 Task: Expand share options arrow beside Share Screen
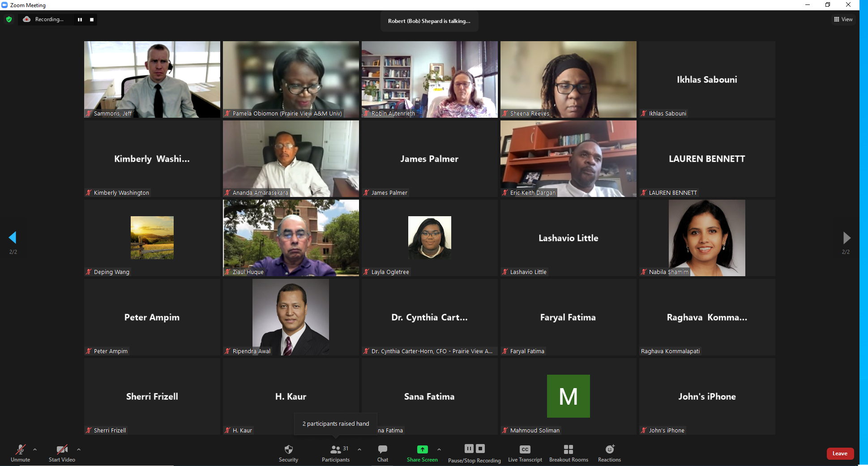(x=439, y=449)
